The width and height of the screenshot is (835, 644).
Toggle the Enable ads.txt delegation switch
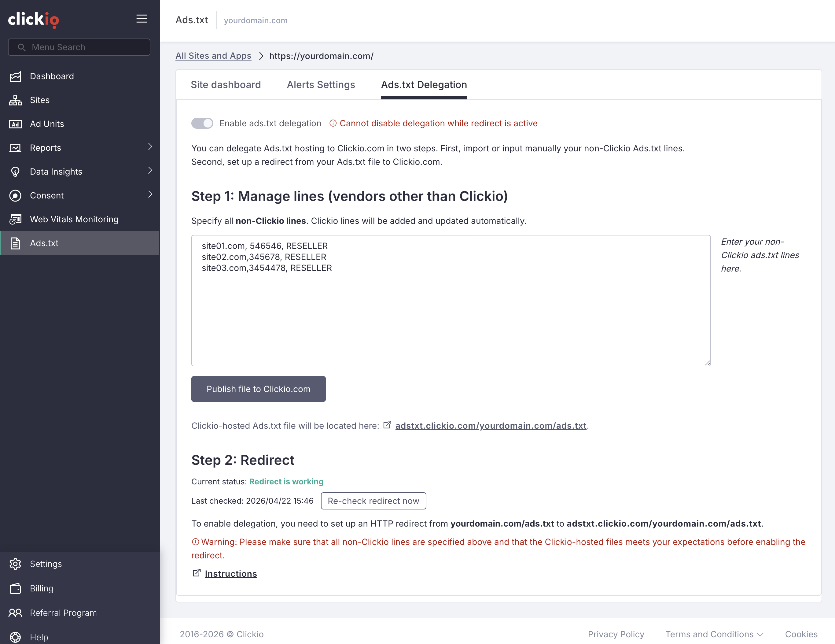click(x=202, y=123)
